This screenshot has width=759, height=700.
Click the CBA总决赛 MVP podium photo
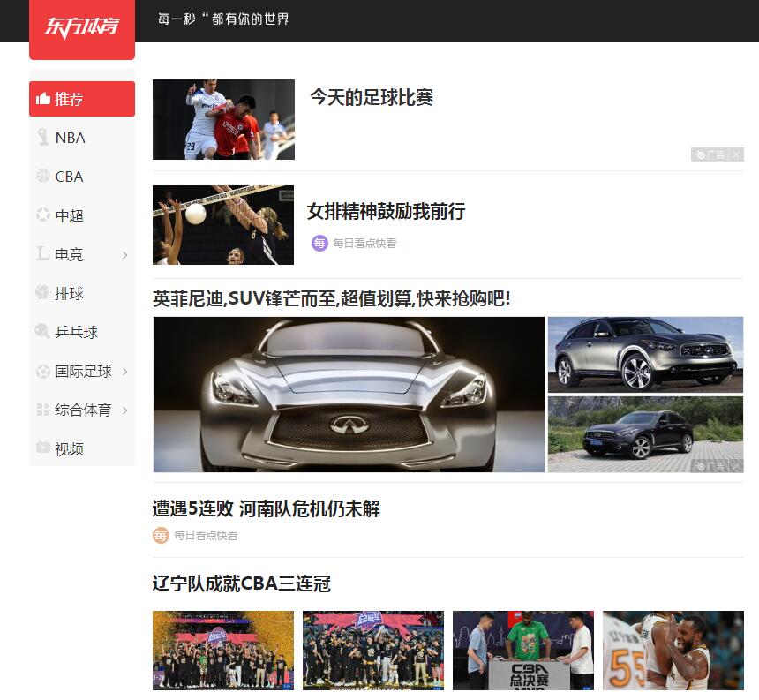click(523, 651)
